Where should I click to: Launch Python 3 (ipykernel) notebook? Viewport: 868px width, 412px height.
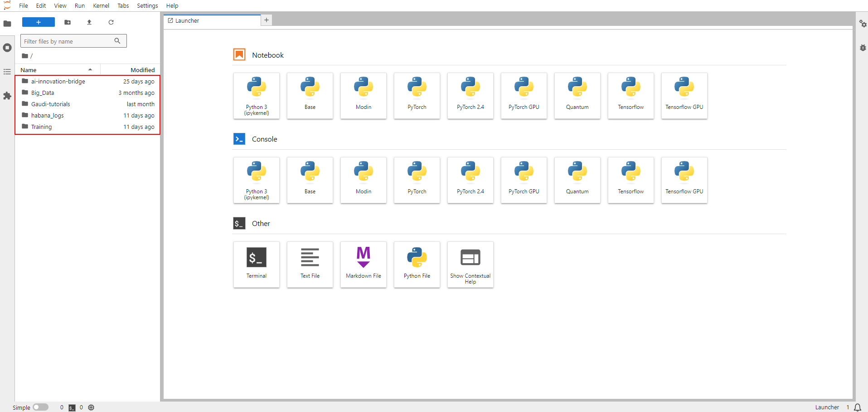pyautogui.click(x=257, y=96)
